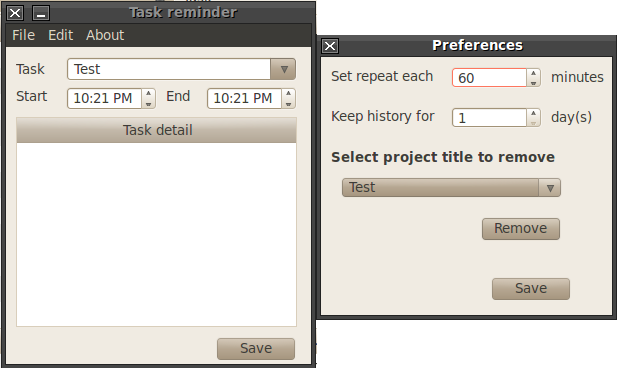Screen dimensions: 617x368
Task: Decrease the End time with down arrow
Action: pos(288,104)
